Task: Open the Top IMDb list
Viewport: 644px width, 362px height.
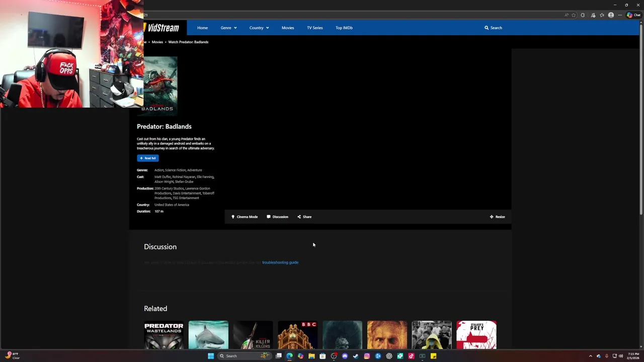Action: (x=344, y=28)
